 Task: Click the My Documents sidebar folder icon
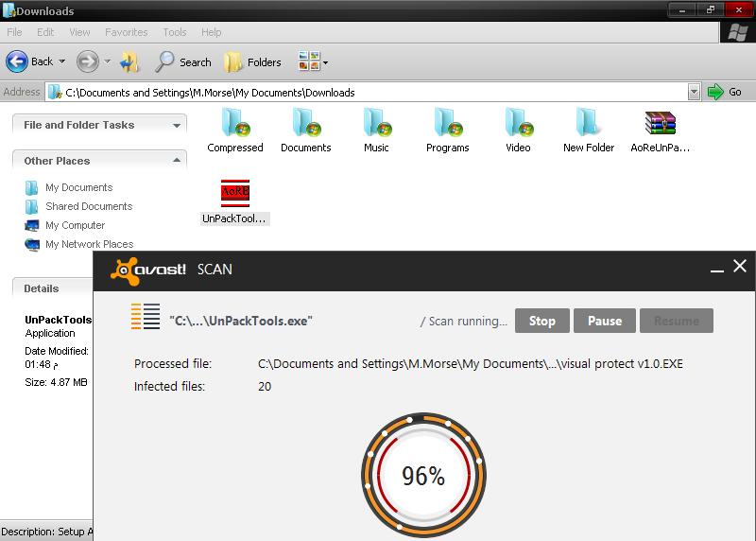point(32,187)
